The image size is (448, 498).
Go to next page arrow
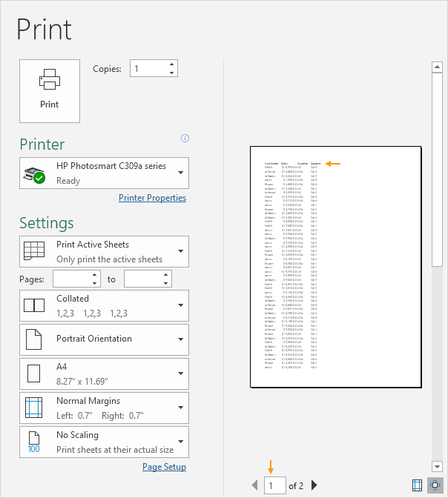coord(314,485)
